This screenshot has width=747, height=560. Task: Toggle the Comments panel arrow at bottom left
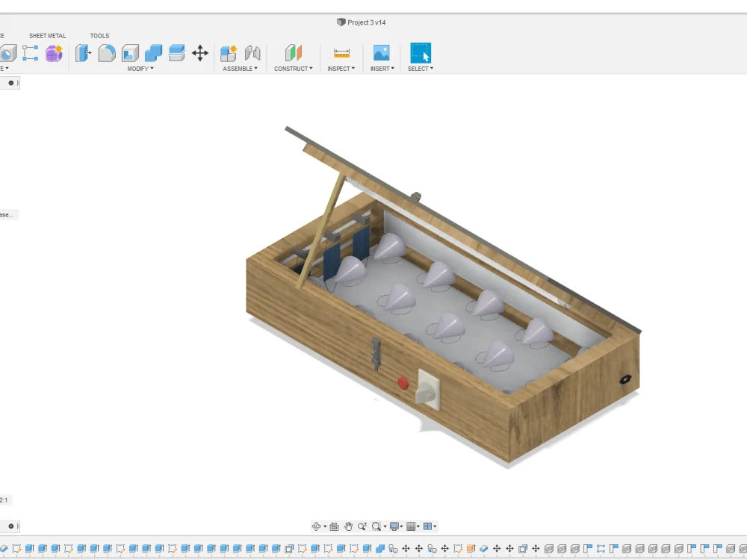(10, 526)
